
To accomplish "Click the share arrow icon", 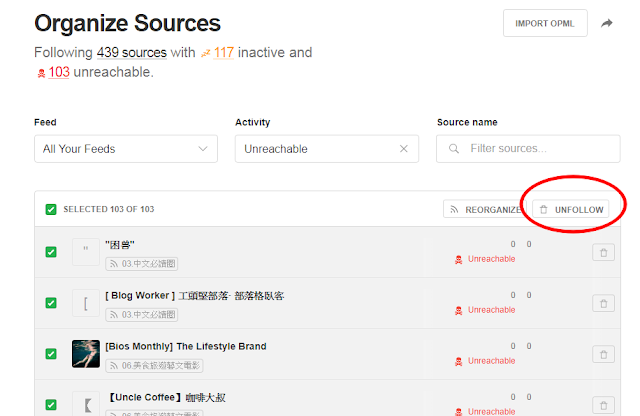I will (x=607, y=23).
